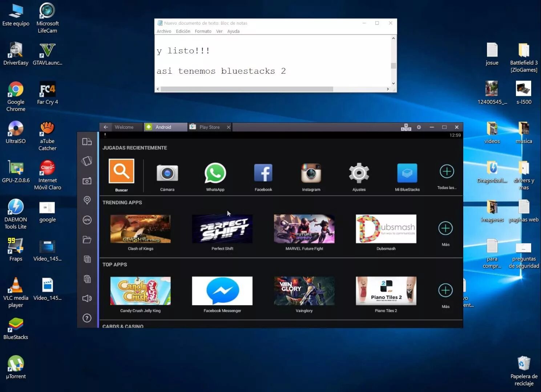Screen dimensions: 541x392
Task: Select DAEMON Tools Lite desktop icon
Action: [16, 214]
